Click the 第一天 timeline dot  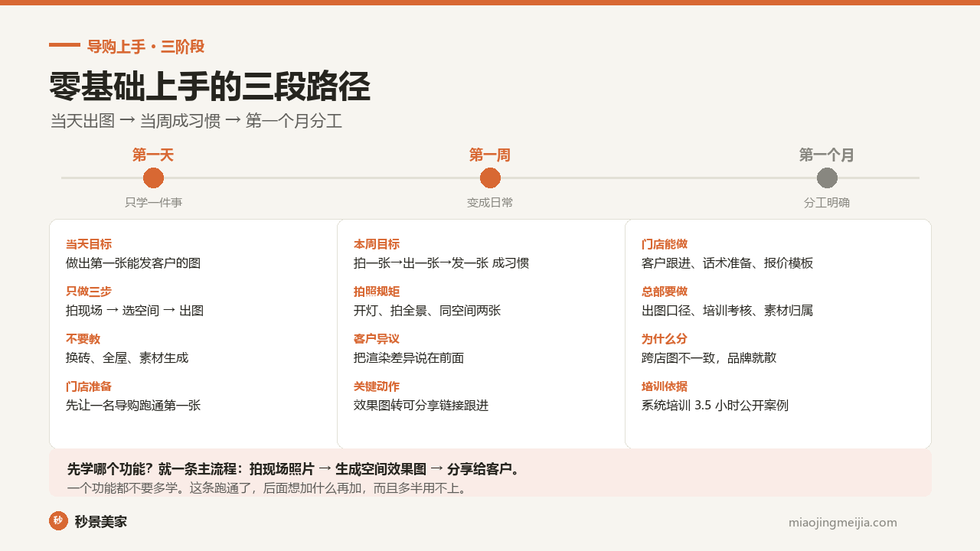[x=153, y=178]
